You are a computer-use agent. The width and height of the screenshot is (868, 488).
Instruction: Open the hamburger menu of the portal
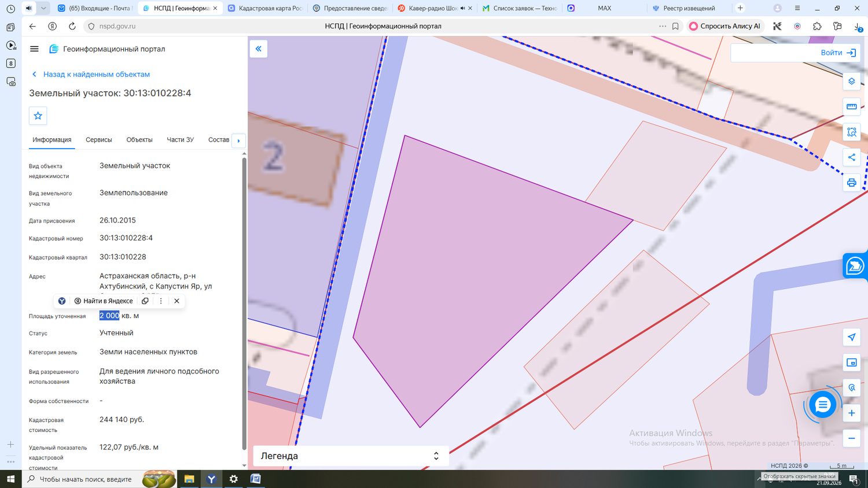click(x=34, y=49)
